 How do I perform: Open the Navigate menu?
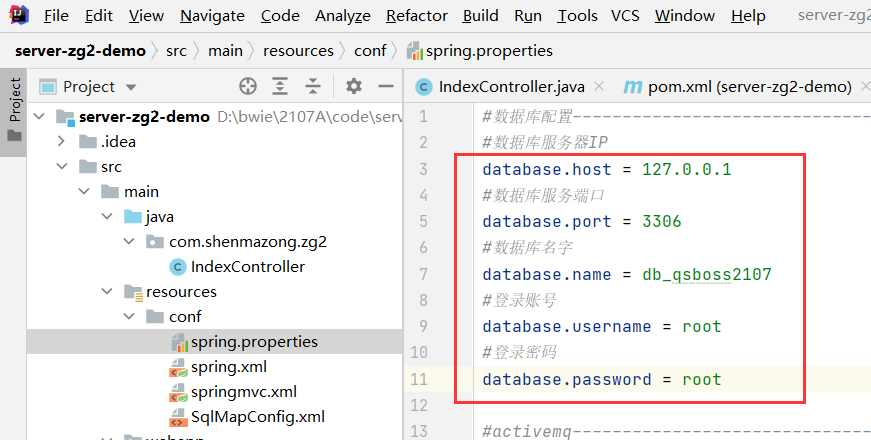click(x=212, y=16)
